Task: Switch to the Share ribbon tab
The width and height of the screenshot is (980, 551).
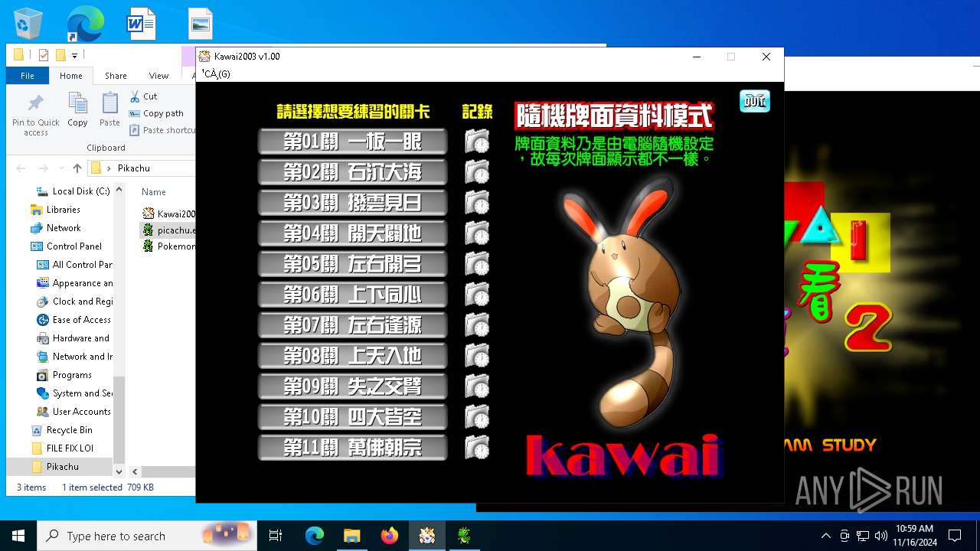Action: pos(116,76)
